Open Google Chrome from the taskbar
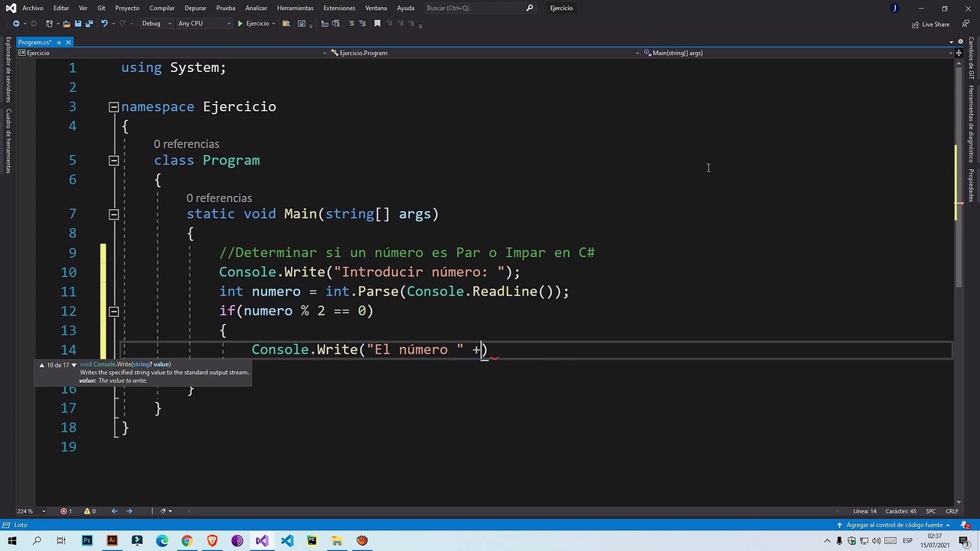This screenshot has height=551, width=980. [x=187, y=541]
